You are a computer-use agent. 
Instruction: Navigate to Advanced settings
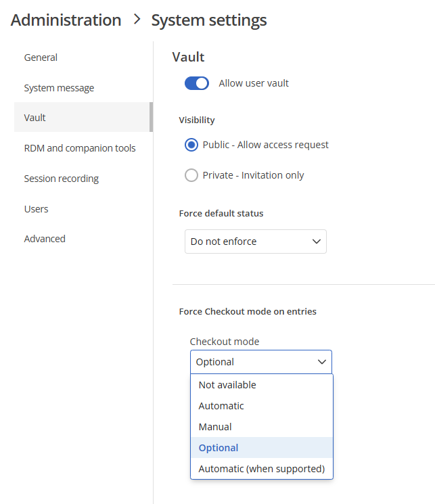tap(45, 239)
